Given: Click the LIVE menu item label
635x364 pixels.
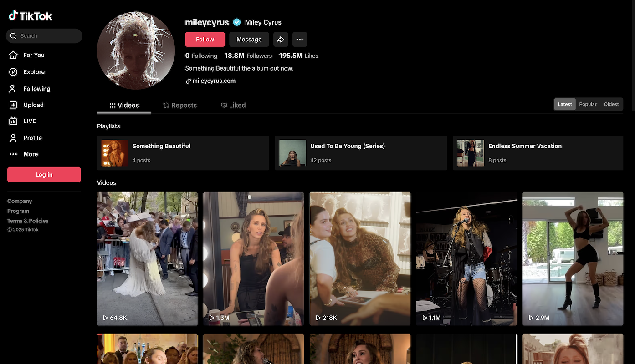Looking at the screenshot, I should tap(30, 121).
